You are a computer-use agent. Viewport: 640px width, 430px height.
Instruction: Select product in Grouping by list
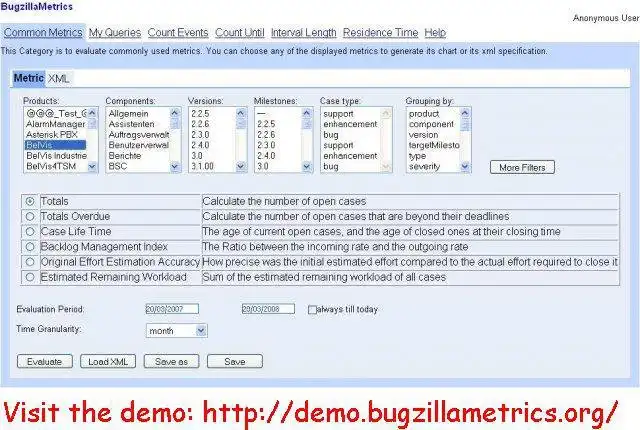(433, 114)
